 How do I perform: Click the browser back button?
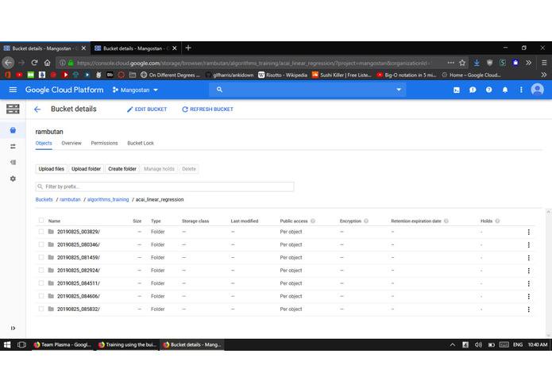point(8,63)
